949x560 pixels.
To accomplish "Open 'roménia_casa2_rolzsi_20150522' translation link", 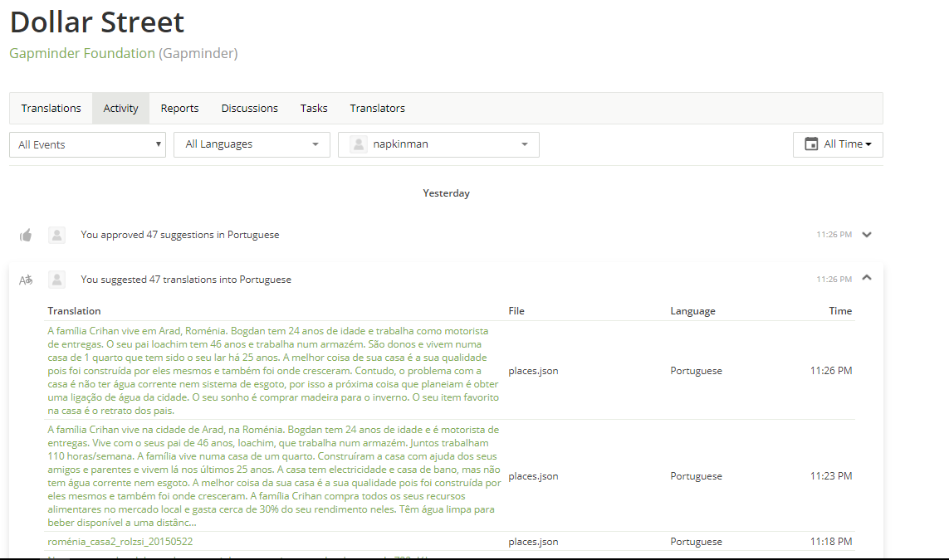I will pyautogui.click(x=120, y=541).
